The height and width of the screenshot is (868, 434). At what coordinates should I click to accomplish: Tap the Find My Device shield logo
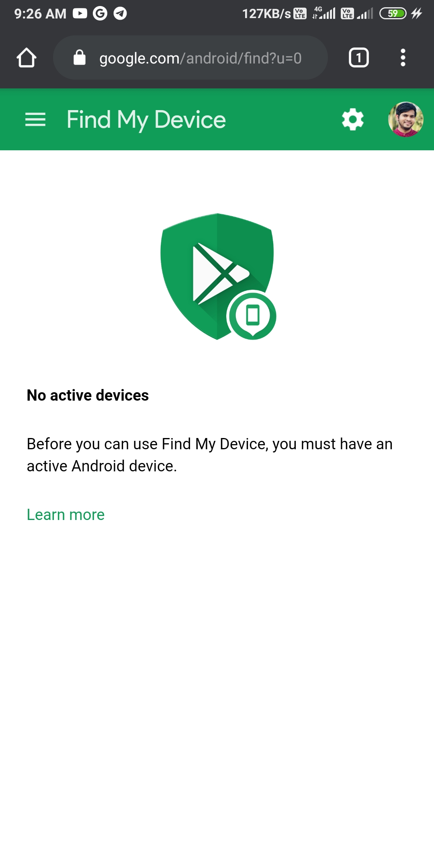(217, 276)
